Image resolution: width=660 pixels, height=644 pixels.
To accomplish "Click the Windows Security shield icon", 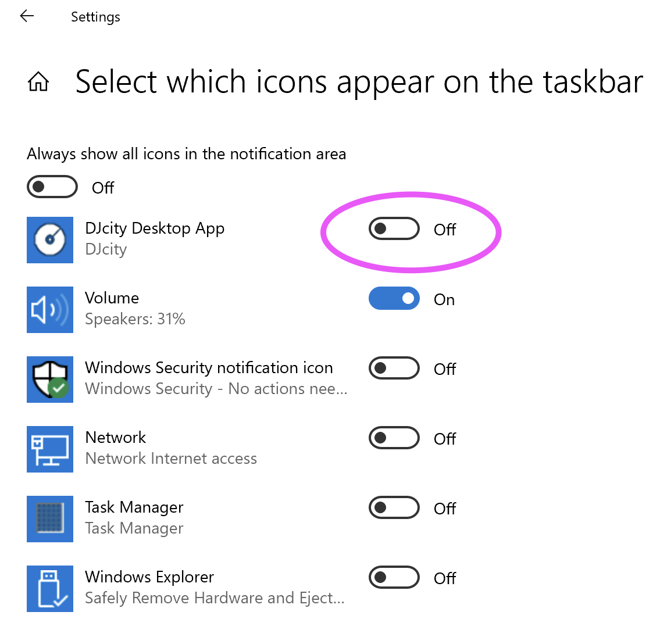I will tap(50, 380).
